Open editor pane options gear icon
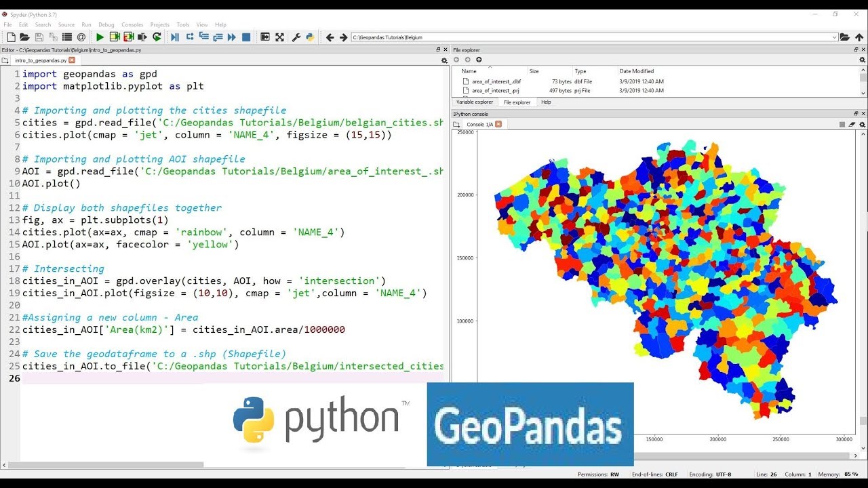Image resolution: width=868 pixels, height=488 pixels. tap(445, 60)
